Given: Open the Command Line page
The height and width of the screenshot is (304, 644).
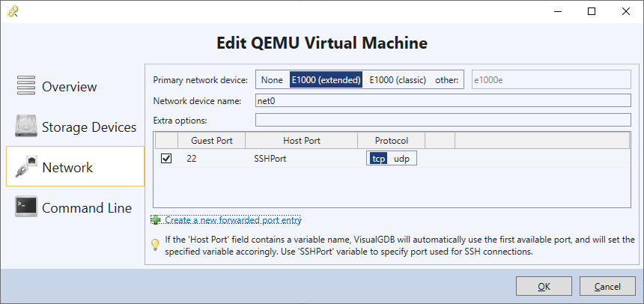Looking at the screenshot, I should pyautogui.click(x=75, y=207).
